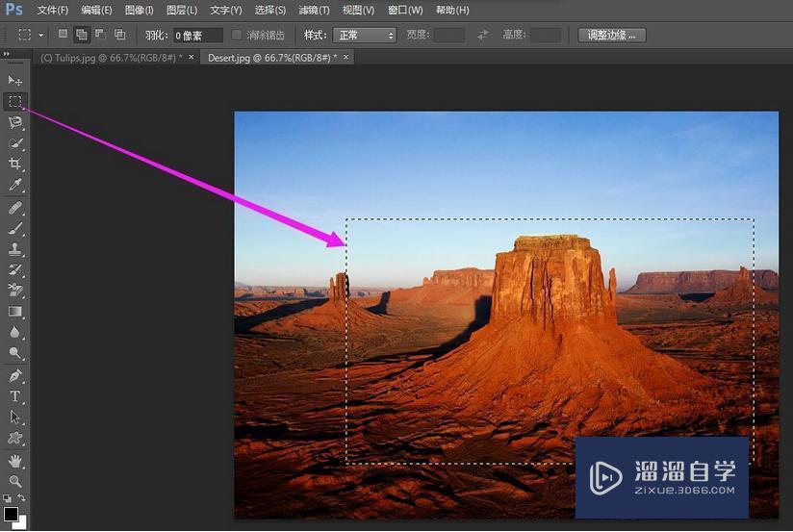Image resolution: width=793 pixels, height=532 pixels.
Task: Open the 窗口(W) menu
Action: coord(405,10)
